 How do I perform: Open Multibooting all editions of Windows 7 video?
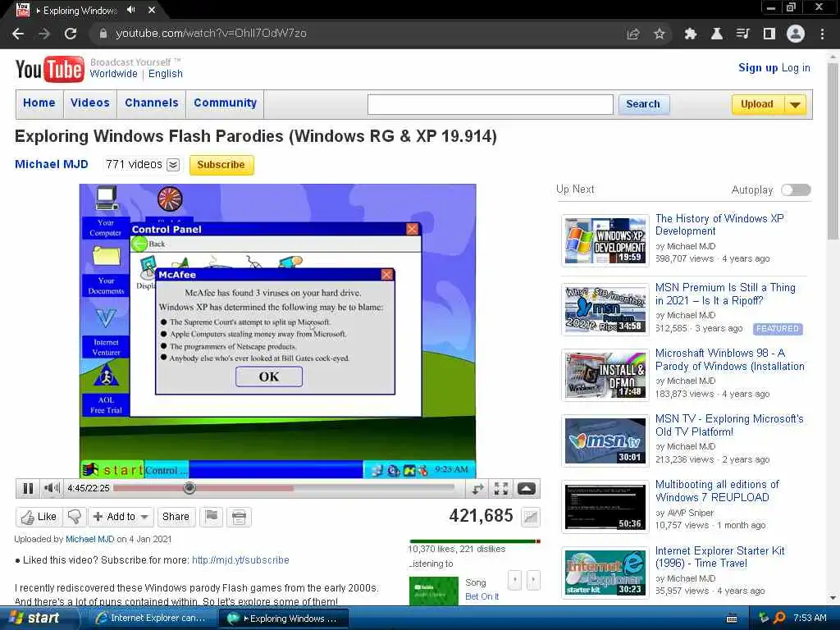point(717,491)
